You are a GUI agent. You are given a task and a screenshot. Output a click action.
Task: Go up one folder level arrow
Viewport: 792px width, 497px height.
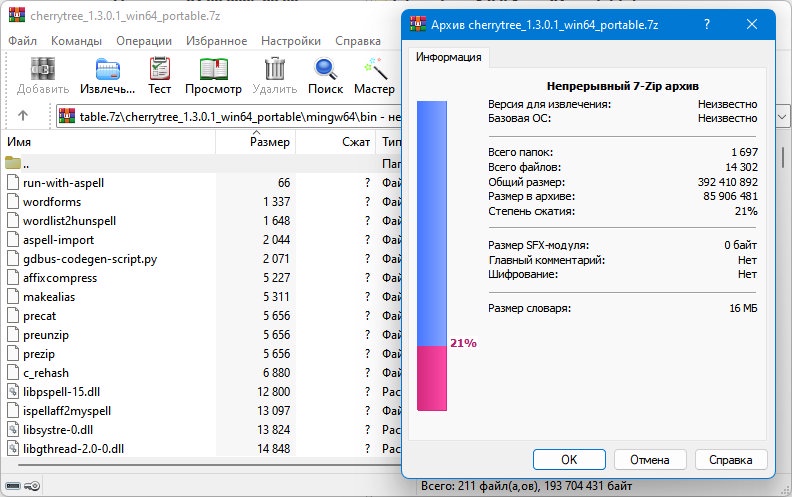pos(23,116)
